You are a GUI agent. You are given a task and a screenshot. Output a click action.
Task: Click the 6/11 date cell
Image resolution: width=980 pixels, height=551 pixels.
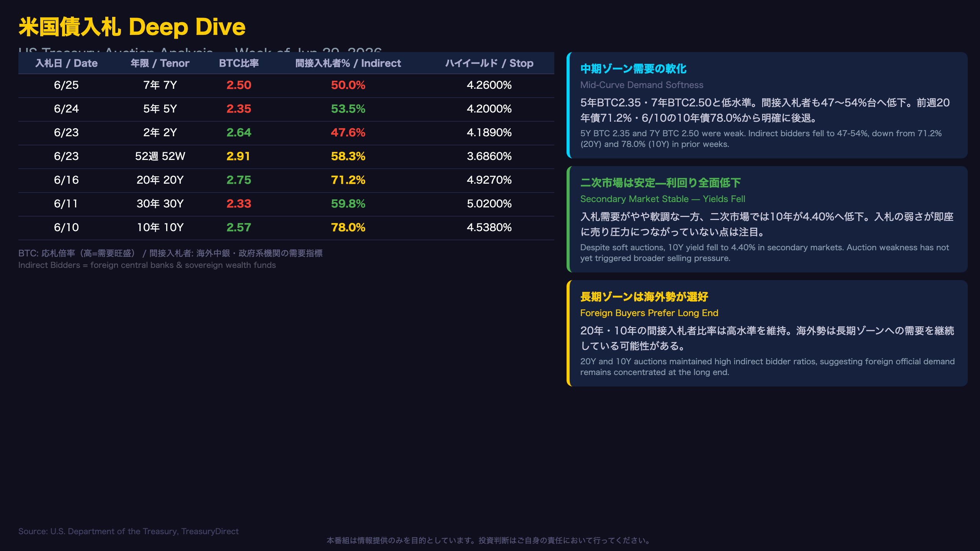66,204
